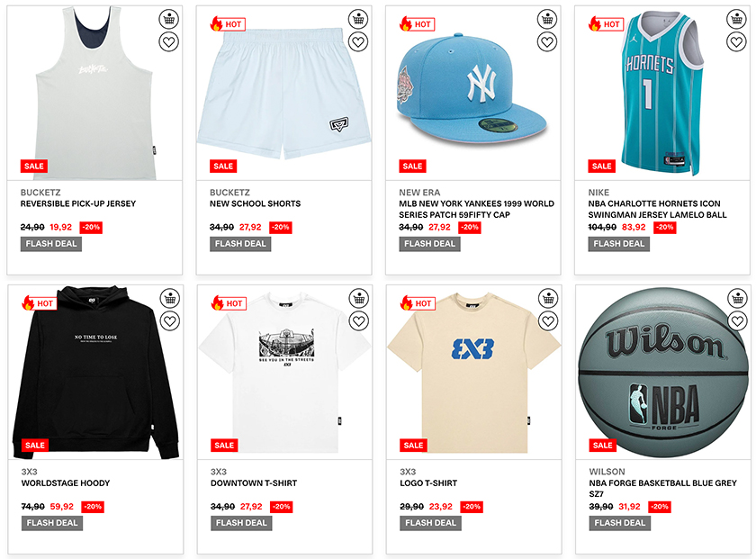This screenshot has height=559, width=756.
Task: Add Hornets LaMelo Ball jersey to basket
Action: [x=736, y=20]
